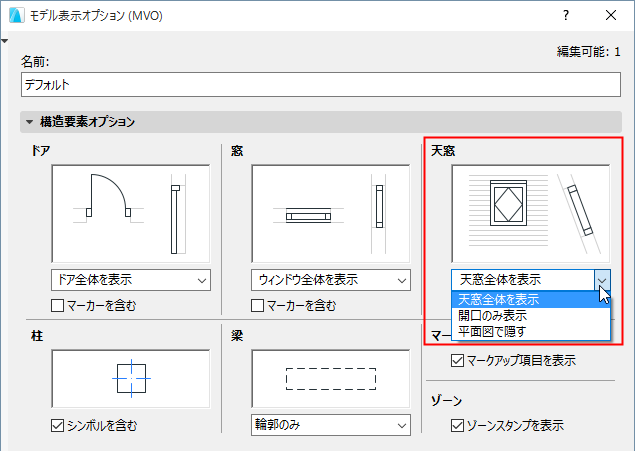The image size is (635, 451).
Task: Click the 梁 preview thumbnail
Action: [331, 379]
